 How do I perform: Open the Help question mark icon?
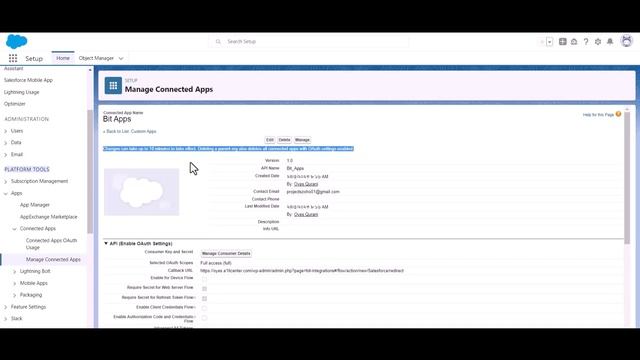tap(586, 42)
